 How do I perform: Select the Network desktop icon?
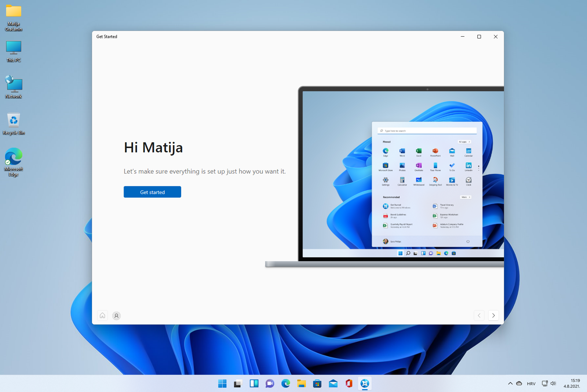click(x=14, y=87)
